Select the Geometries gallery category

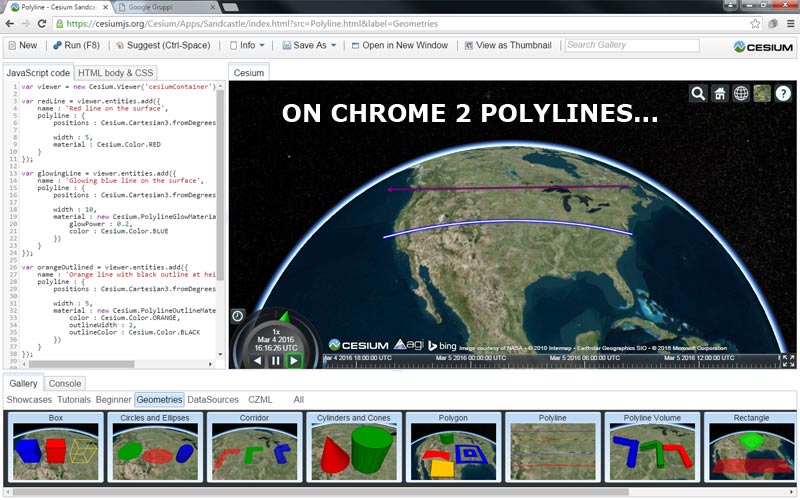pos(159,399)
